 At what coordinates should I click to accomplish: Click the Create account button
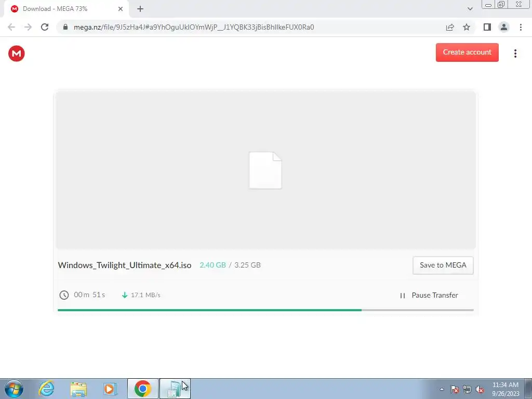coord(467,52)
